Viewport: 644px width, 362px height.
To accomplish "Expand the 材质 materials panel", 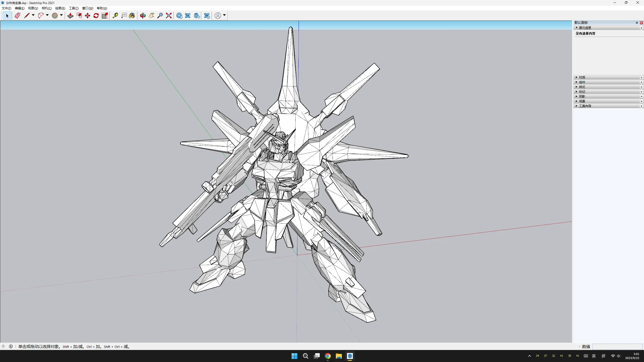I will [x=582, y=77].
